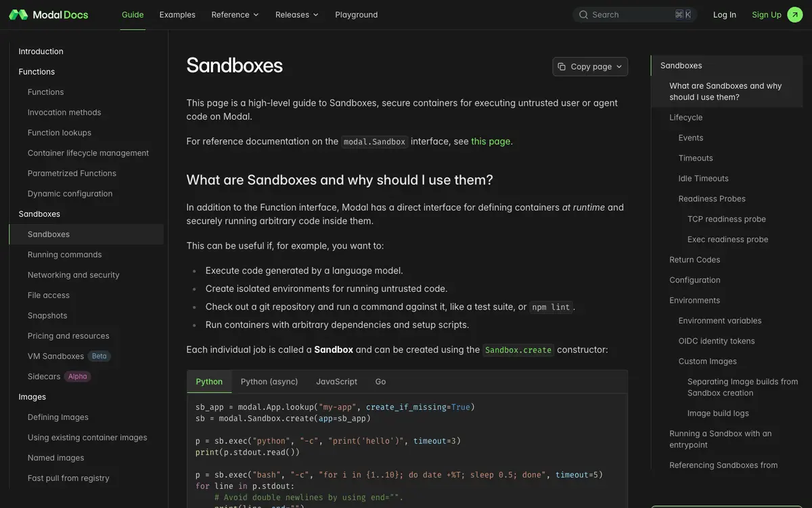The image size is (812, 508).
Task: Open the Images section heading
Action: click(x=32, y=397)
